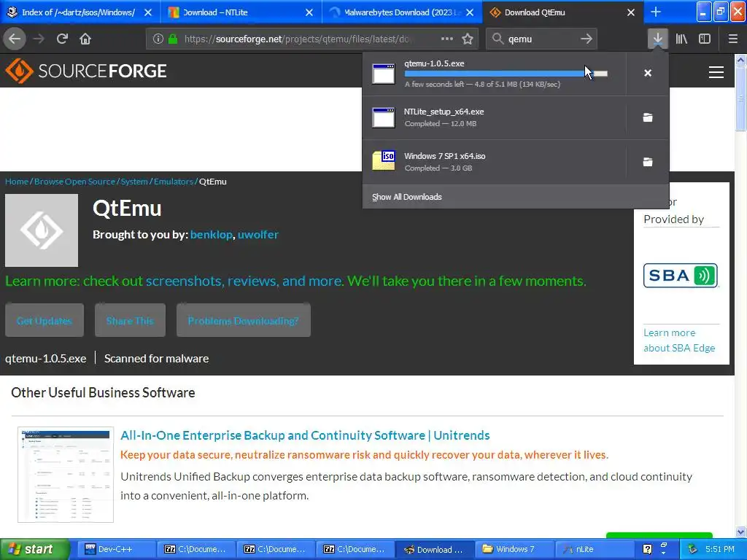This screenshot has width=747, height=560.
Task: Open the browser home page icon
Action: point(85,39)
